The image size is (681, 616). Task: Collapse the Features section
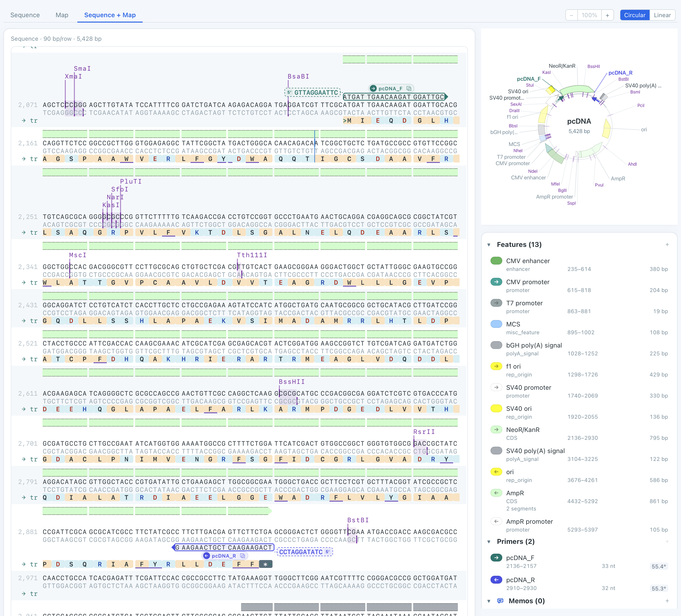[489, 245]
